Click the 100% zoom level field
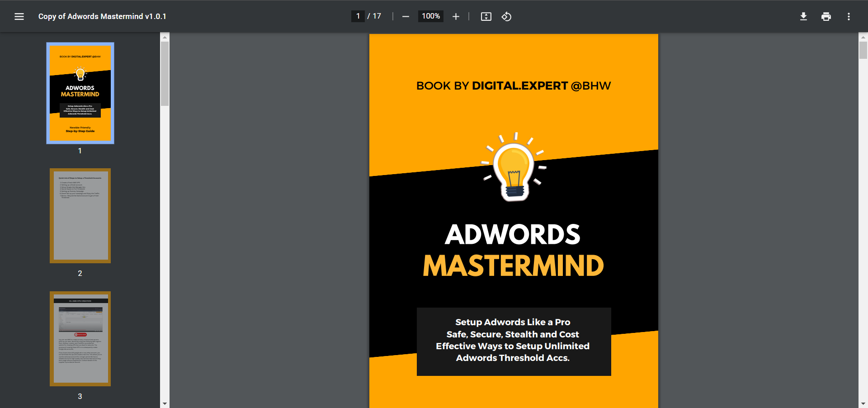 click(x=431, y=16)
